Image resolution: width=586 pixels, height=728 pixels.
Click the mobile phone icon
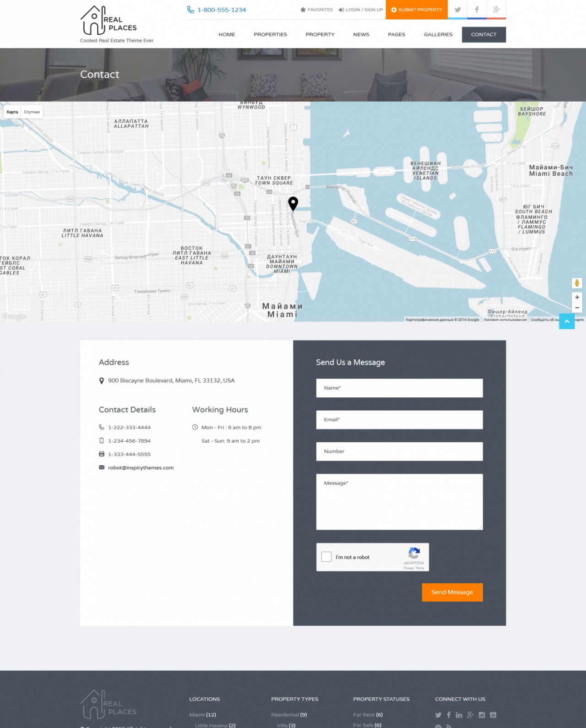(x=102, y=440)
